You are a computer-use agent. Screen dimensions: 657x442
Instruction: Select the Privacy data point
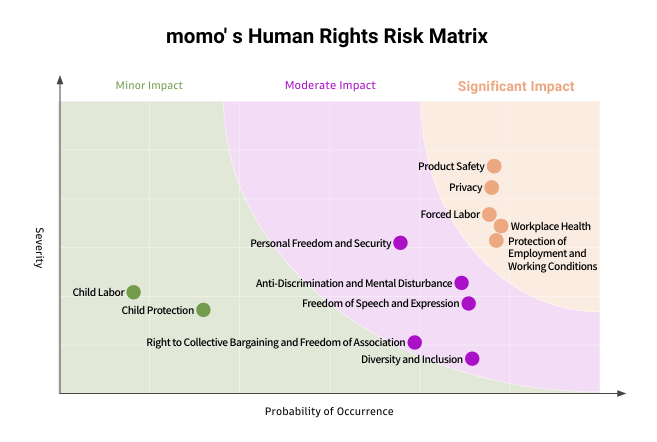[x=492, y=187]
